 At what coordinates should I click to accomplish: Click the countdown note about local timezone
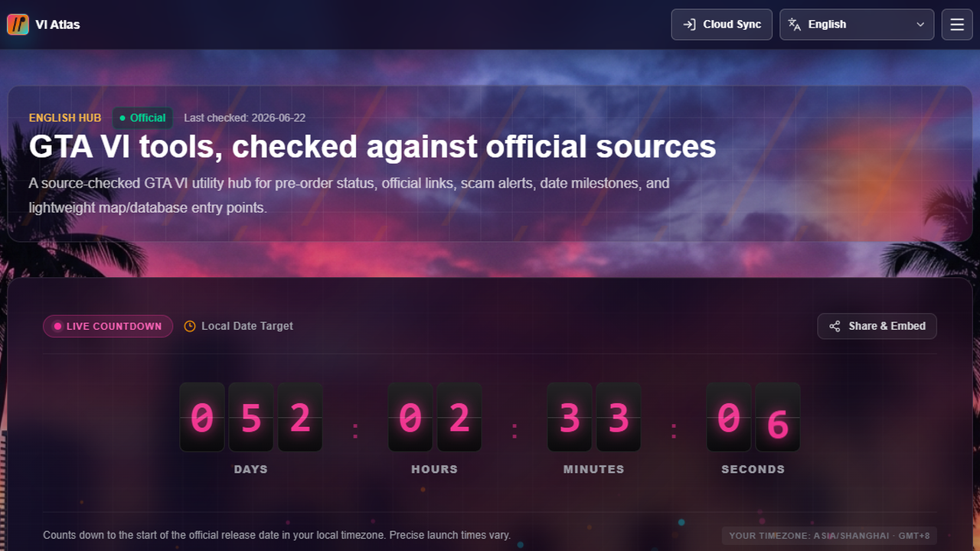coord(276,535)
